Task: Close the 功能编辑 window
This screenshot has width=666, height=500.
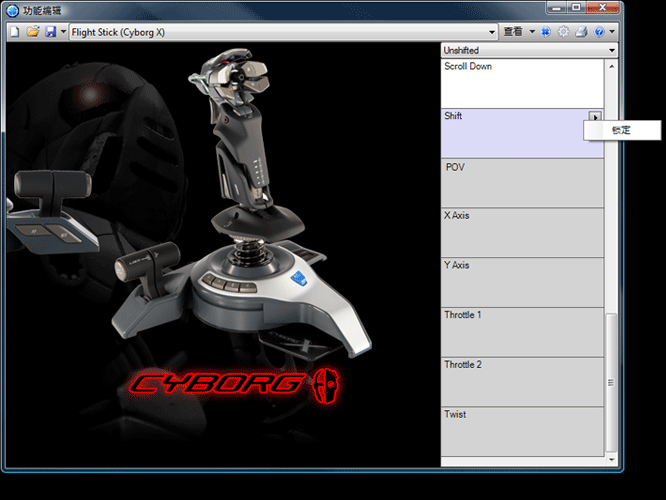Action: click(602, 8)
